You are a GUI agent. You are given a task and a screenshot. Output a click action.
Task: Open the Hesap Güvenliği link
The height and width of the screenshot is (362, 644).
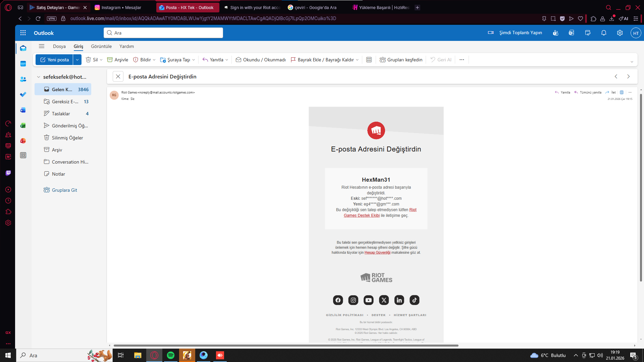point(377,253)
